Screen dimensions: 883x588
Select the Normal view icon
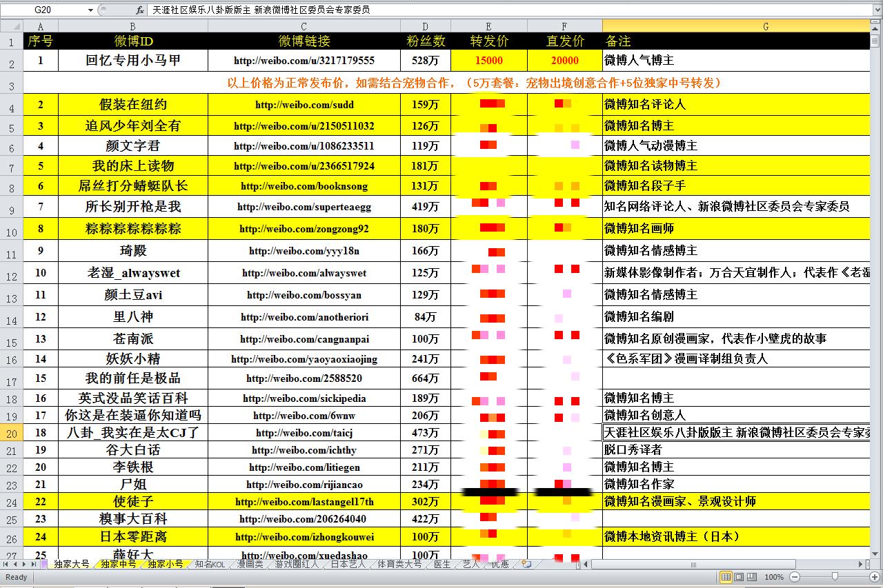tap(726, 576)
